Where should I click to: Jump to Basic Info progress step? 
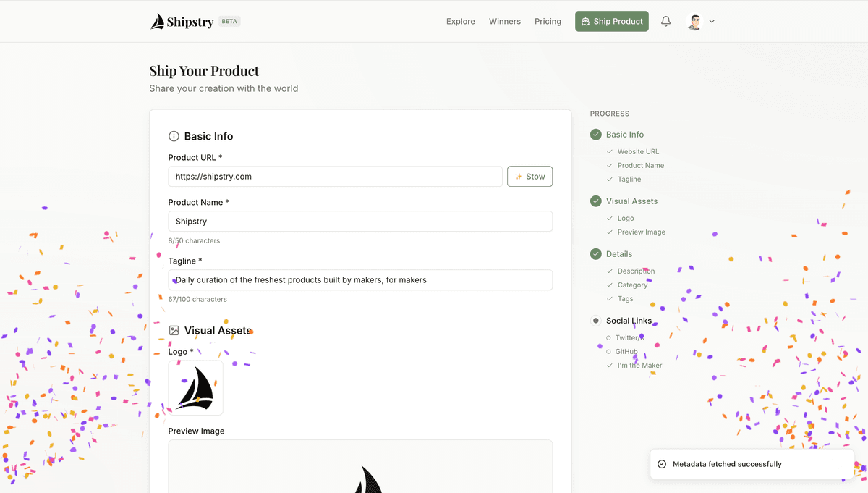click(x=625, y=135)
